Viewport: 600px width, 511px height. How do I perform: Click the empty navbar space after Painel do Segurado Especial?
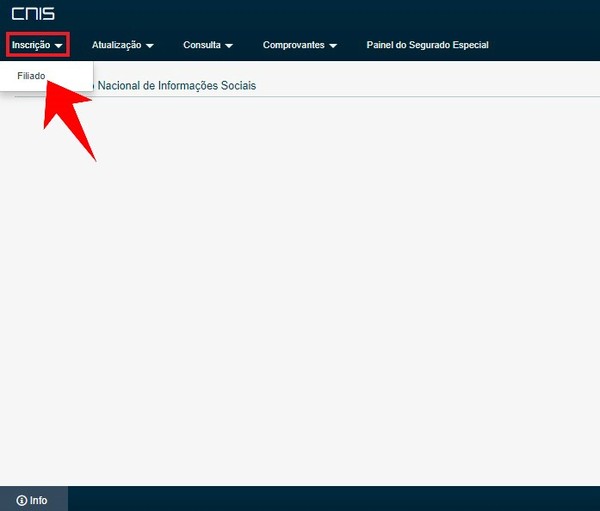point(544,45)
